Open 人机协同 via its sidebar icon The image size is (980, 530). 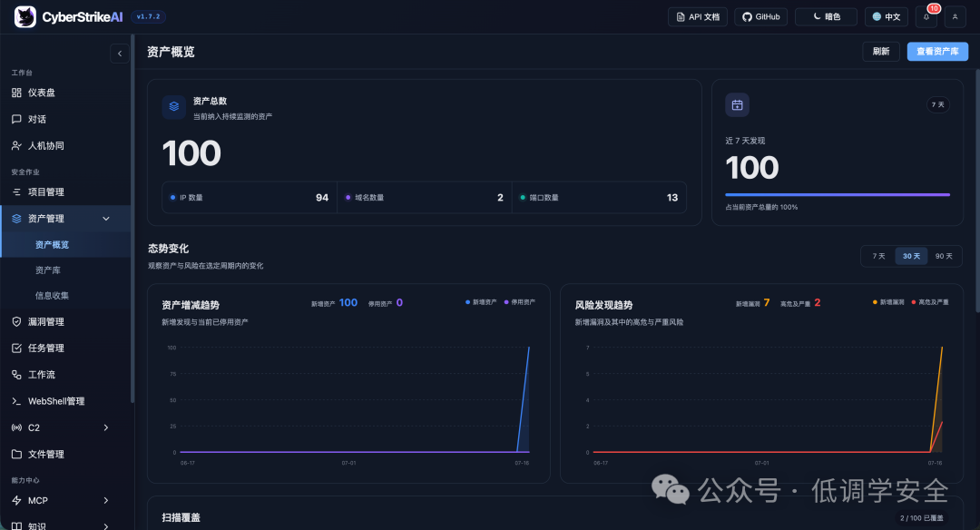point(17,145)
